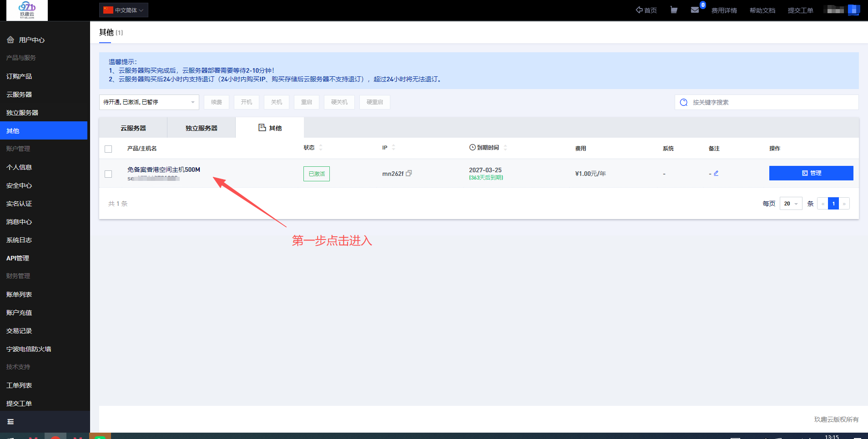Click the blue 管理 button
Screen dimensions: 868x439
(x=811, y=173)
